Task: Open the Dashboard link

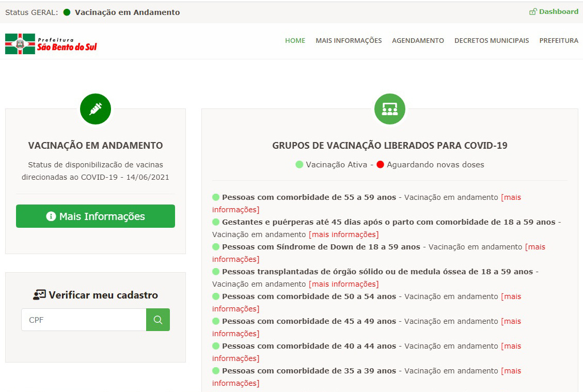Action: pyautogui.click(x=558, y=12)
